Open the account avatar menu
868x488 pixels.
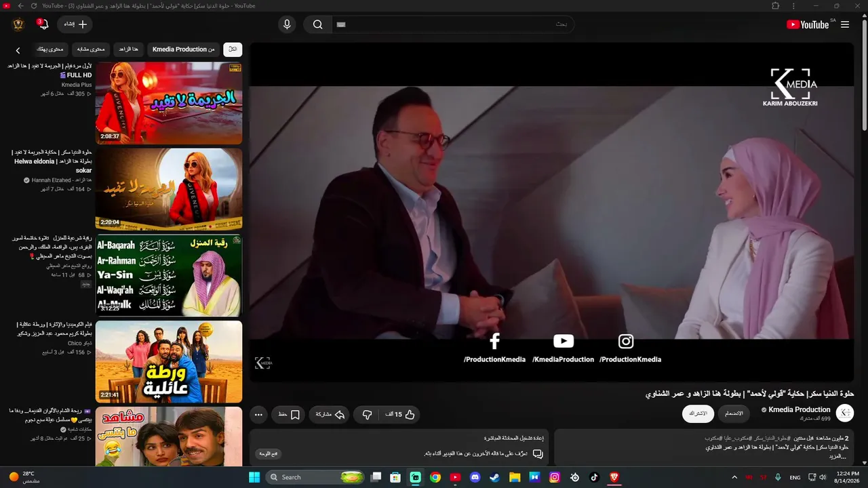pos(18,24)
